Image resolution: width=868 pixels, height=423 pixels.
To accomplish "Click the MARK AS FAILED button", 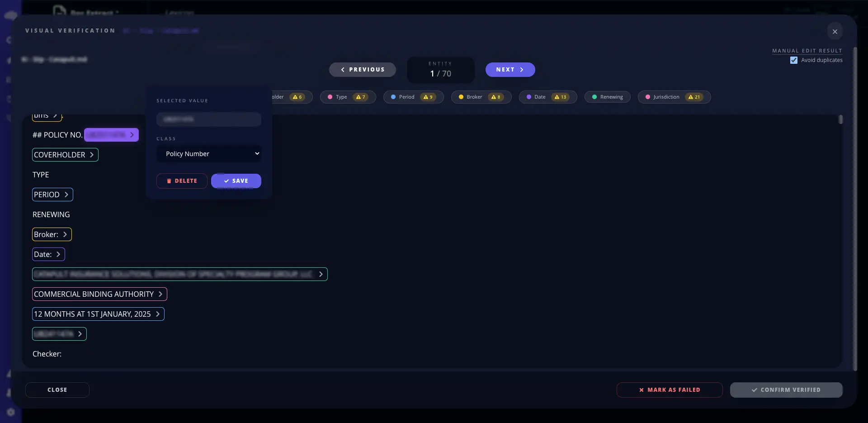I will (x=669, y=390).
